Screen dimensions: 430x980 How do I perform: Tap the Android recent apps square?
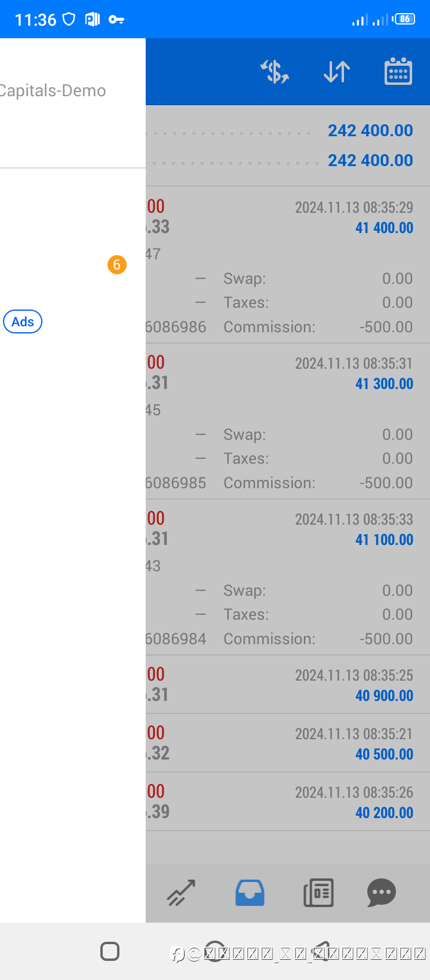tap(110, 951)
